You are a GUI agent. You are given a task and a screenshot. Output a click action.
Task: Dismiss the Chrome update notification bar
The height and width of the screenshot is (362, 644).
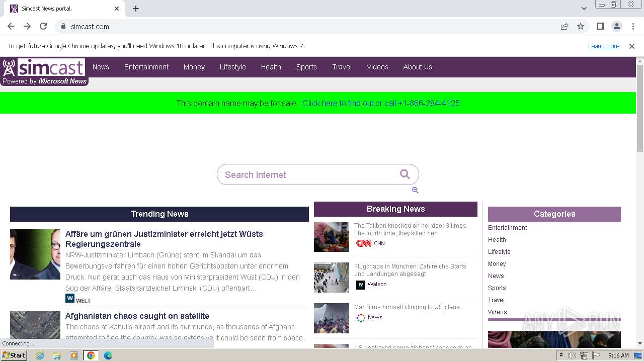(x=632, y=46)
